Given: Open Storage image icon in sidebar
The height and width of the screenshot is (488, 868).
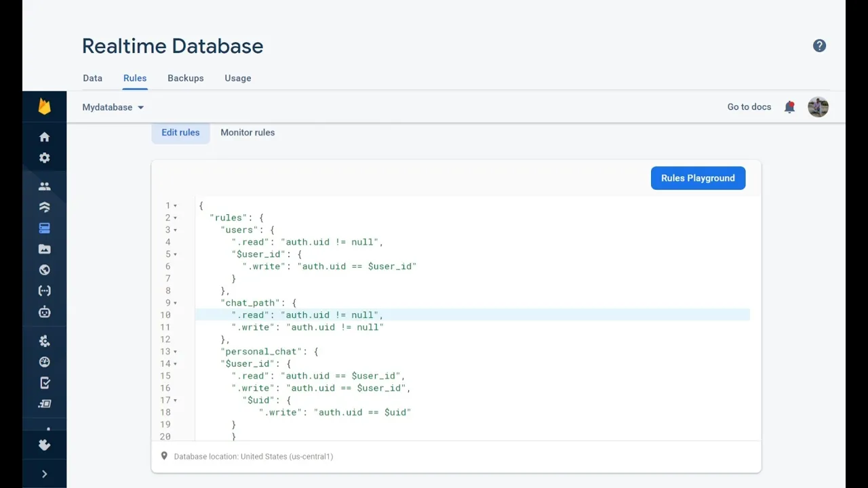Looking at the screenshot, I should [45, 249].
